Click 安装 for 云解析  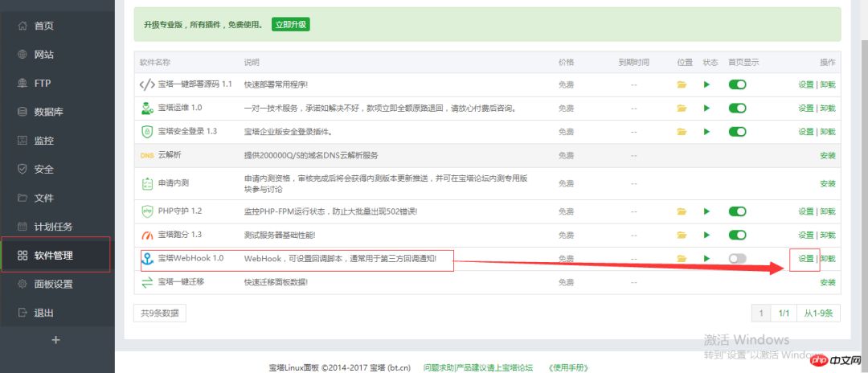click(828, 155)
